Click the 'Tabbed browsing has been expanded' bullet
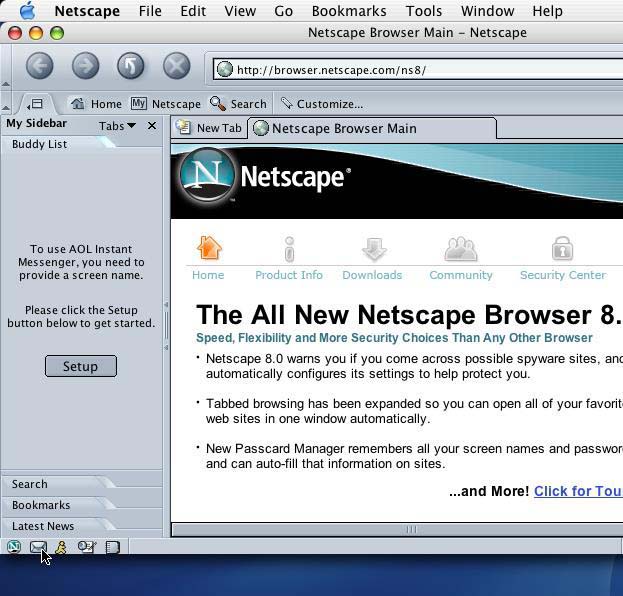Viewport: 623px width, 596px height. (414, 411)
